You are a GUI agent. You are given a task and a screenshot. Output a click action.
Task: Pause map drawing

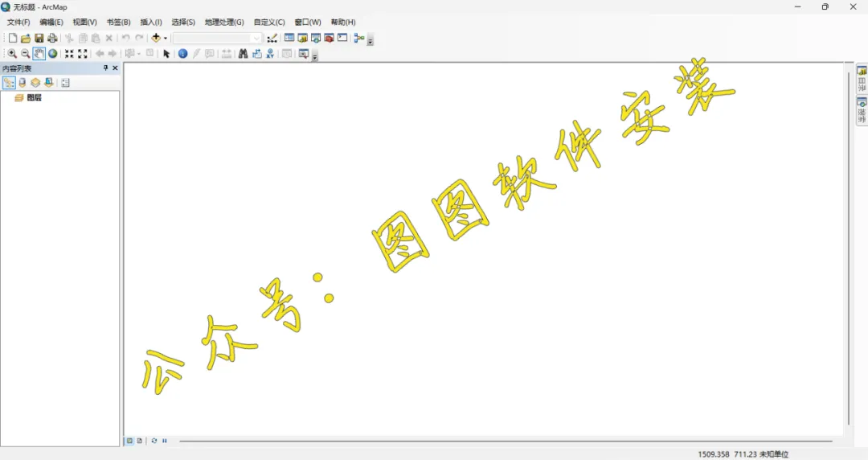[165, 442]
